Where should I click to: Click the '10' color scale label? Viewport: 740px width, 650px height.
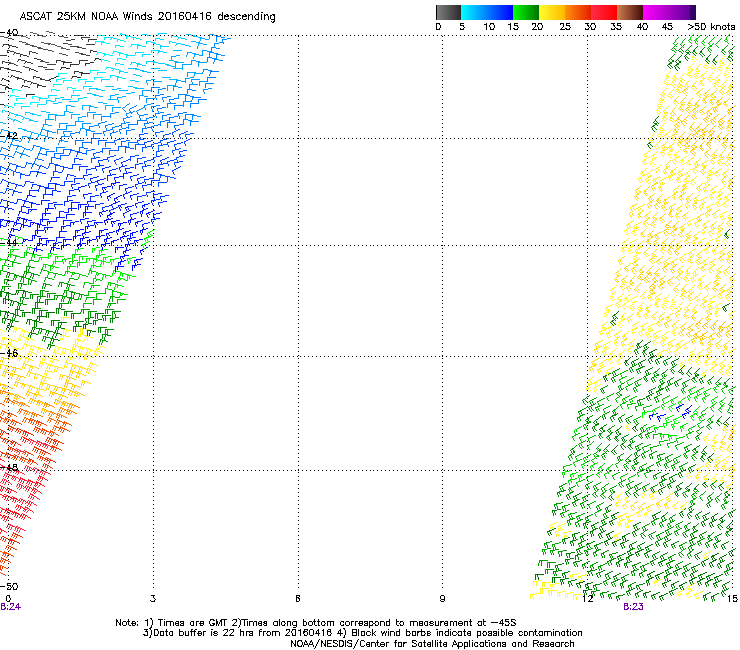pyautogui.click(x=489, y=27)
